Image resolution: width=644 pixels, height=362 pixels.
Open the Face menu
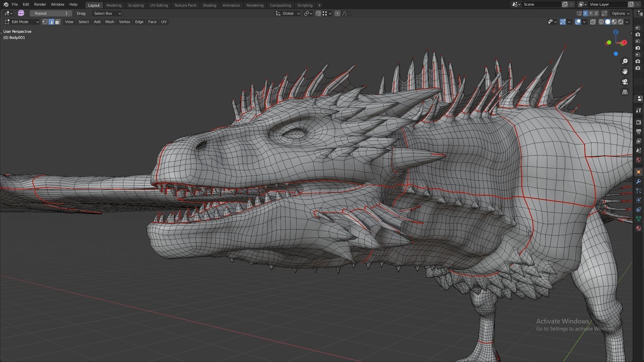152,22
